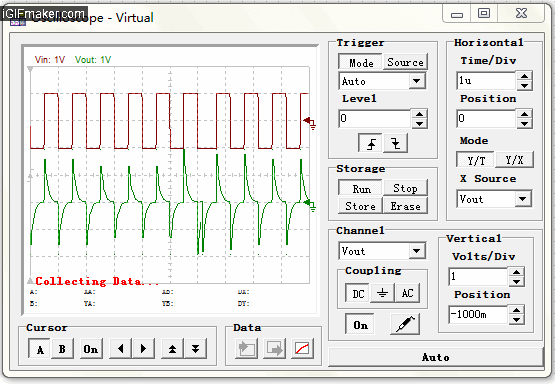This screenshot has height=384, width=555.
Task: Click the import data icon
Action: coord(246,349)
